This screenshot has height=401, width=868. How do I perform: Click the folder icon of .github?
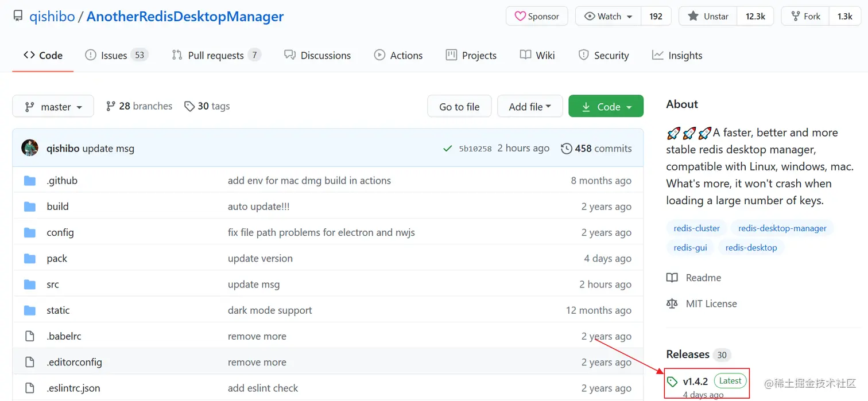click(30, 181)
